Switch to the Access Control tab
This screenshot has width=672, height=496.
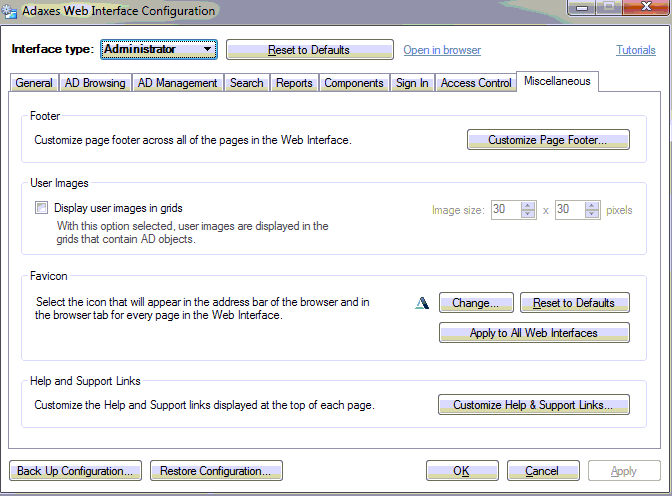(x=476, y=83)
